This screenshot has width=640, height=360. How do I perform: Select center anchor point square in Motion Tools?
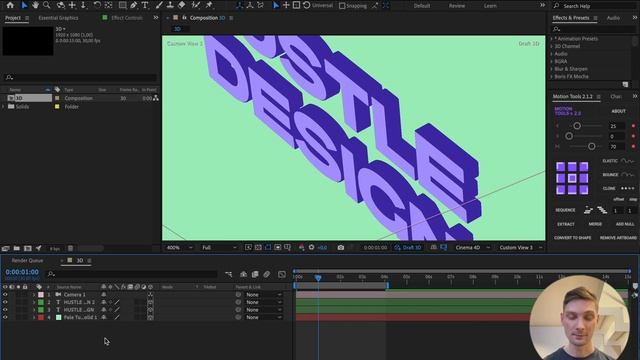click(572, 178)
